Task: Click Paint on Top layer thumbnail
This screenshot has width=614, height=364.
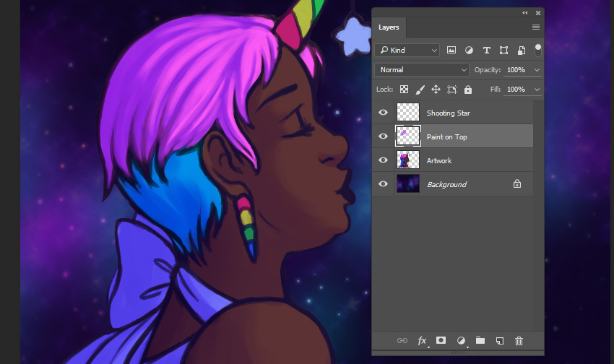Action: [407, 136]
